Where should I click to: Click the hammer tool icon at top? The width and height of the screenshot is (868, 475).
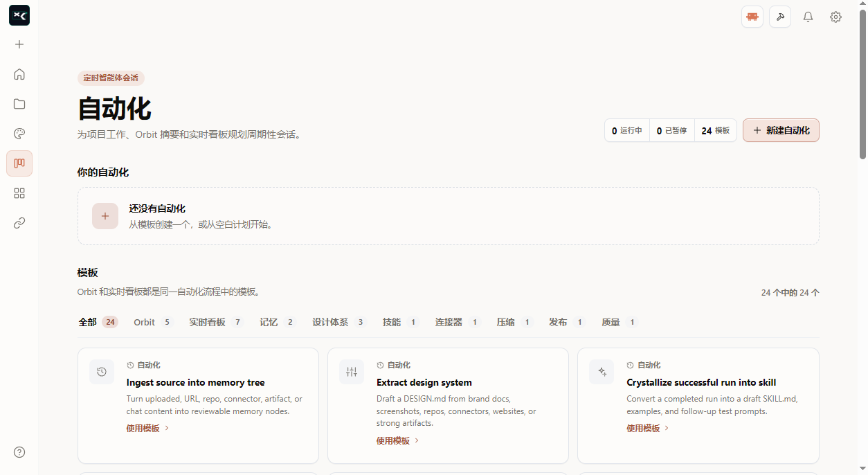coord(780,17)
